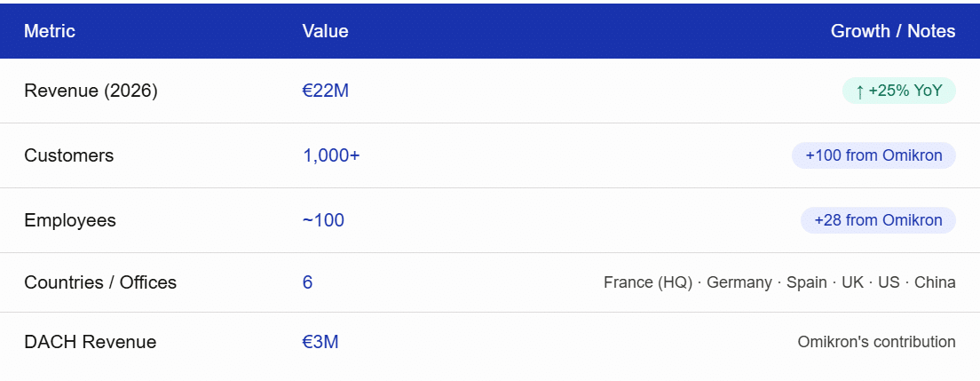Screen dimensions: 980x381
Task: Click the up arrow in YoY badge
Action: 859,92
